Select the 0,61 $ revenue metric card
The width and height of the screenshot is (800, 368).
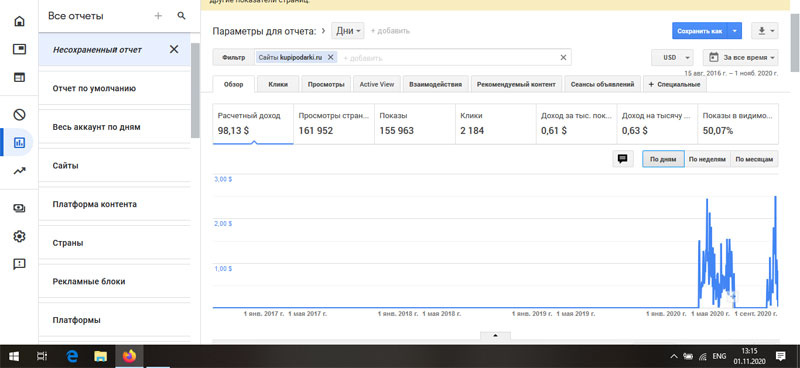point(577,124)
